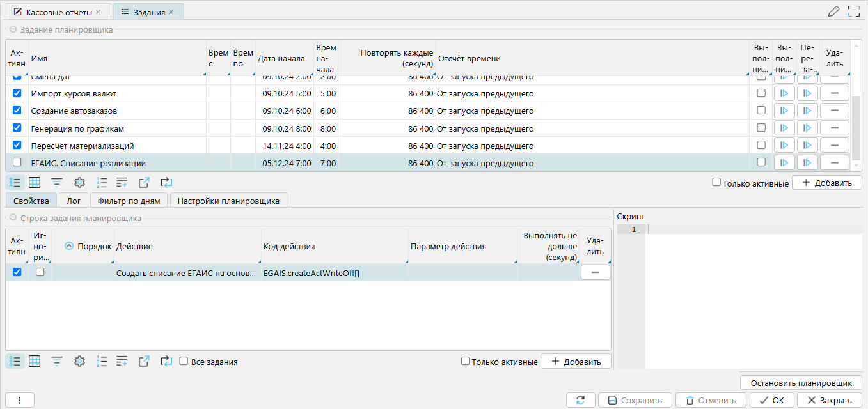The image size is (868, 409).
Task: Delete the Создание автозаказов task row
Action: click(x=834, y=111)
